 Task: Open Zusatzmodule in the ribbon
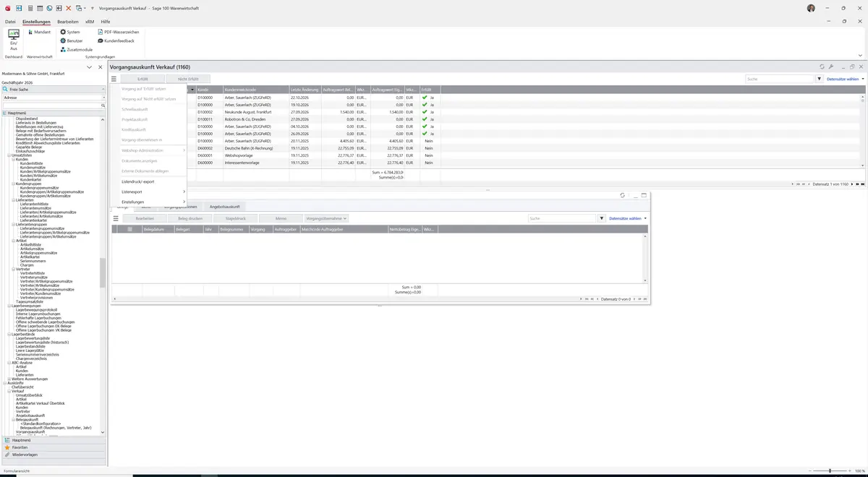tap(76, 49)
